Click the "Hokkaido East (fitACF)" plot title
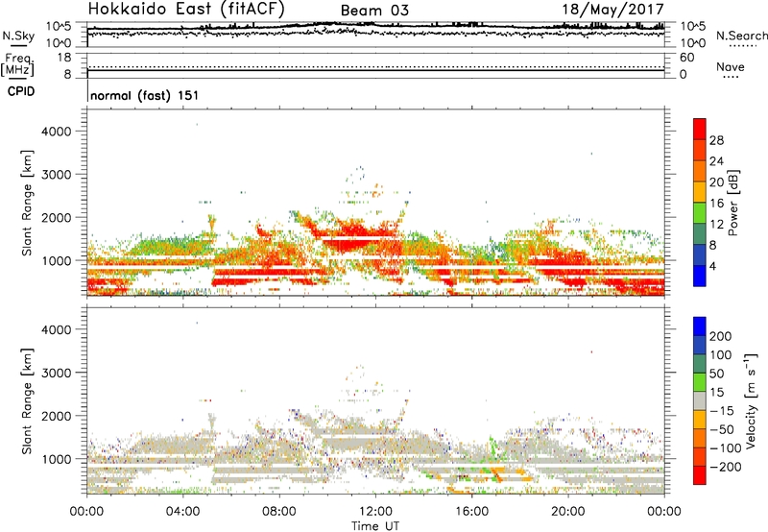Viewport: 768px width, 532px height. click(186, 10)
